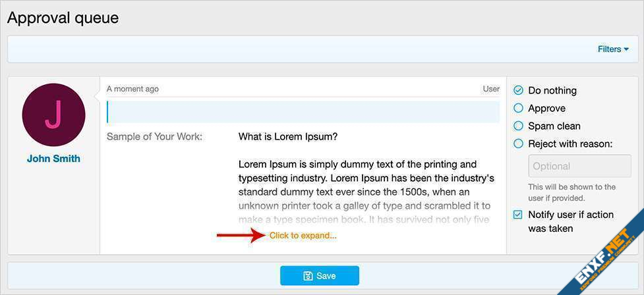The width and height of the screenshot is (644, 295).
Task: Click the caret arrow beside Filters
Action: 626,49
